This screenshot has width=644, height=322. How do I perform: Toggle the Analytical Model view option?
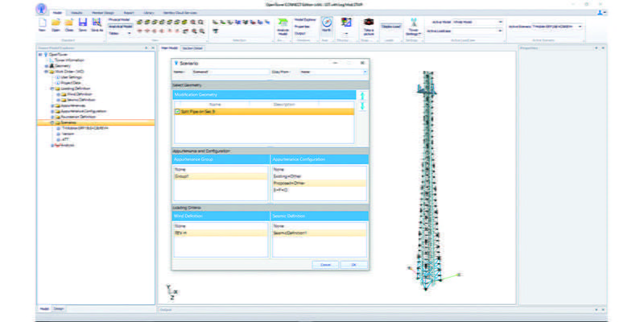(120, 27)
